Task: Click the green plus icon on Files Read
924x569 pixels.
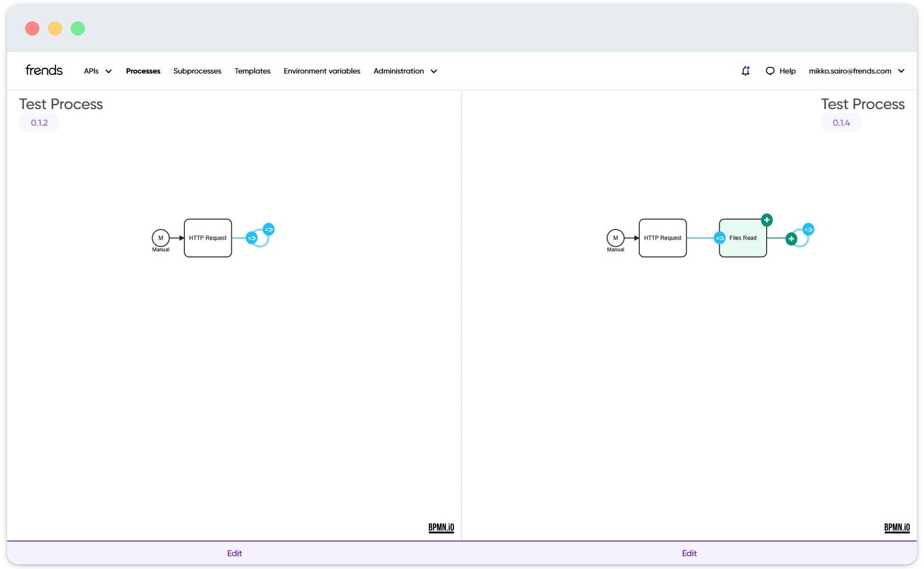Action: (766, 220)
